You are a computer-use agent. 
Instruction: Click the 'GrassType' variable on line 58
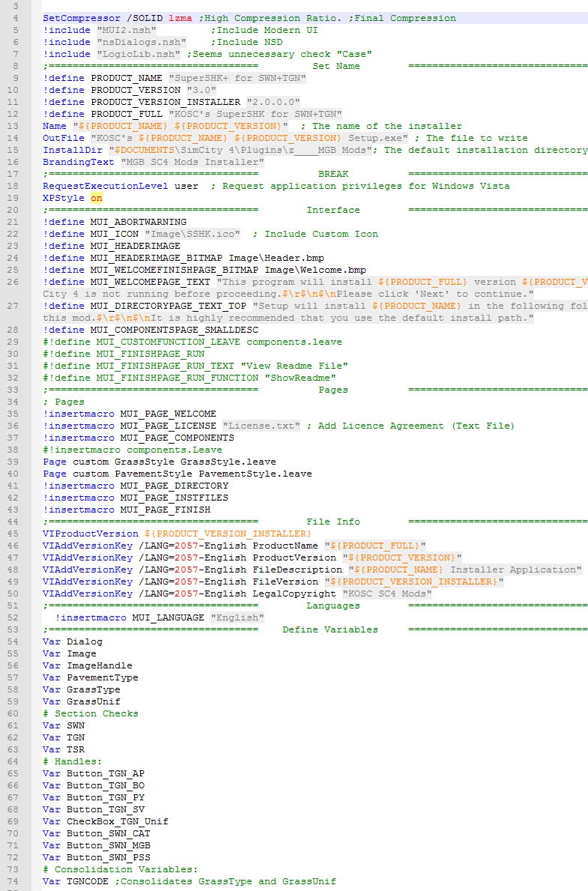click(x=93, y=689)
